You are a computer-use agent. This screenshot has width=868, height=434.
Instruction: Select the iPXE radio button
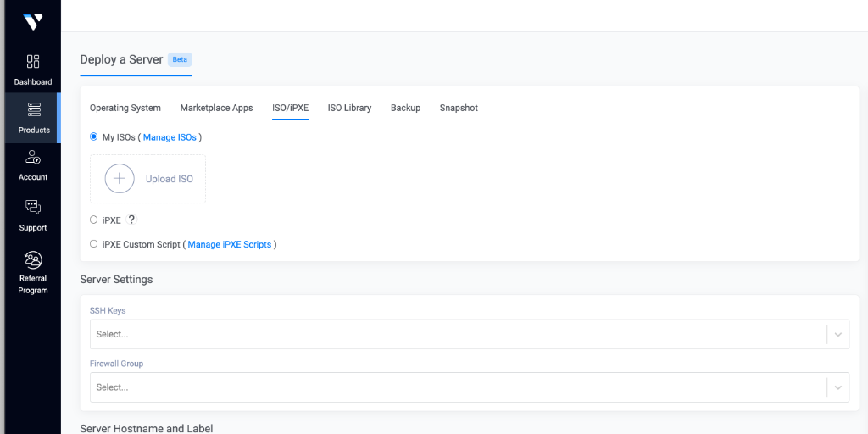(94, 220)
